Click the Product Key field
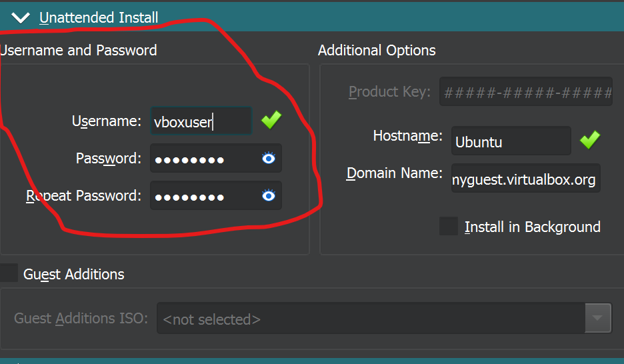Viewport: 624px width, 364px height. pyautogui.click(x=526, y=92)
